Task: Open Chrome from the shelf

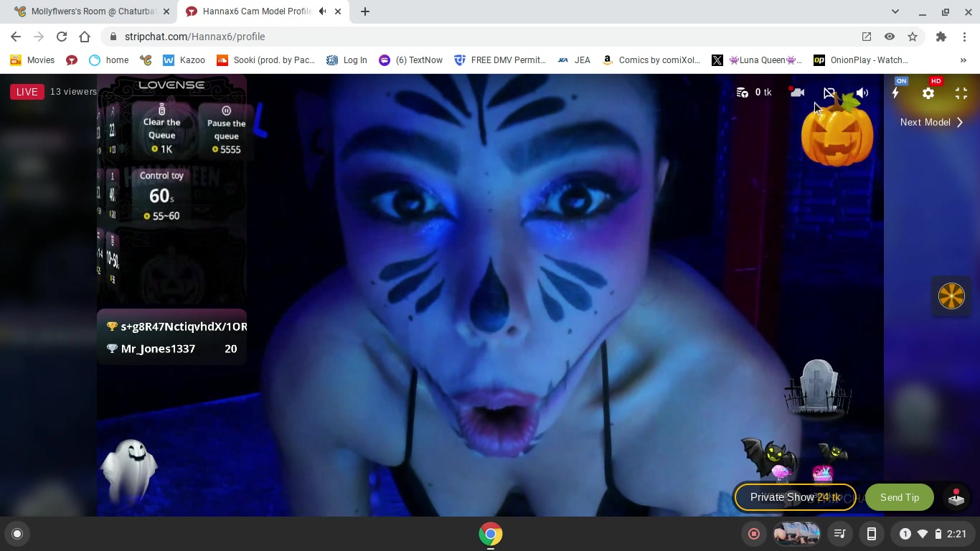Action: pyautogui.click(x=491, y=534)
